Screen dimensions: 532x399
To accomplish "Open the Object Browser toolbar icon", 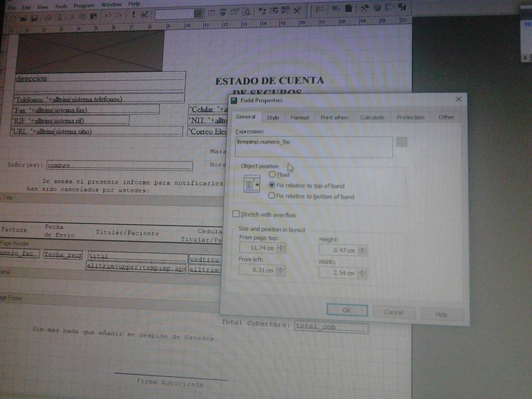I will click(x=273, y=11).
